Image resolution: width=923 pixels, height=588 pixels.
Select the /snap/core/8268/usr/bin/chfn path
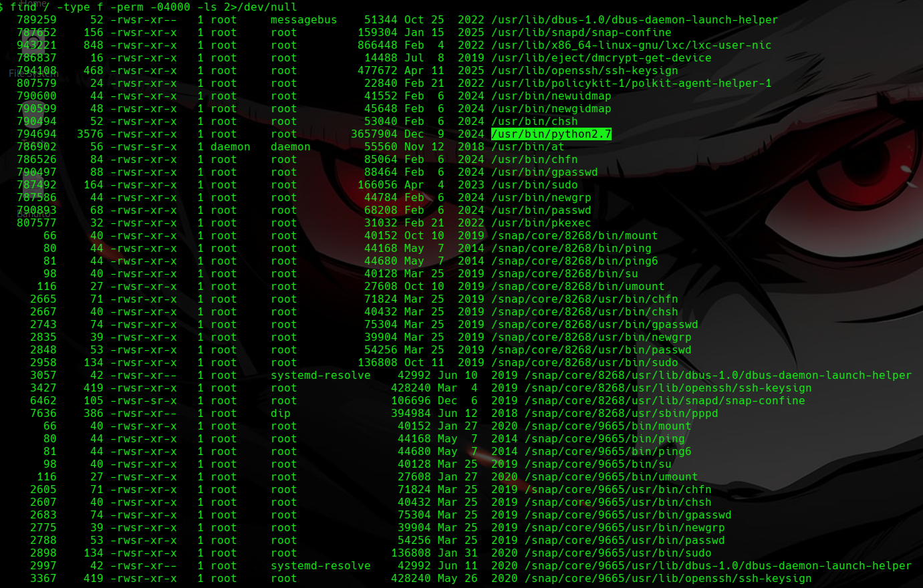[x=585, y=299]
